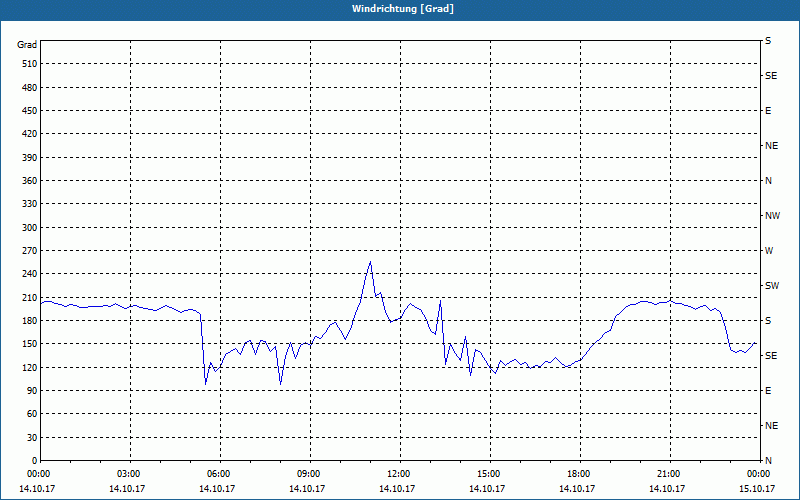Screen dimensions: 800x500
Task: Click the 21:00 time label
Action: coord(670,473)
